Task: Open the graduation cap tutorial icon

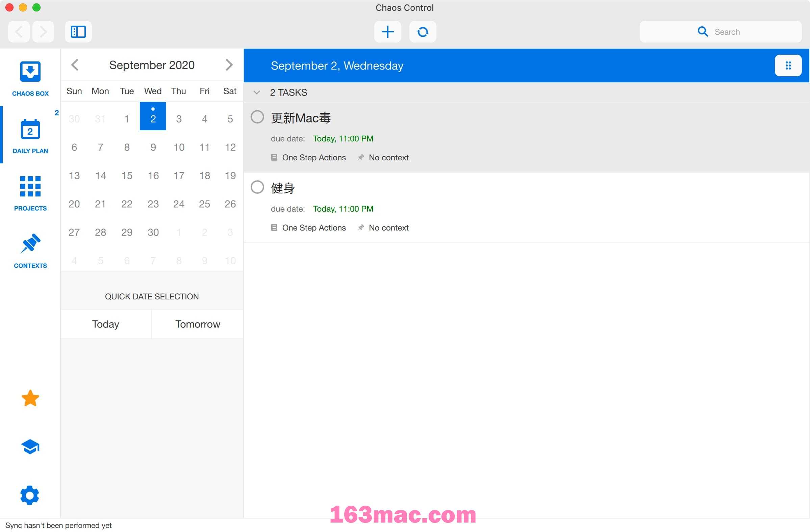Action: [x=30, y=447]
